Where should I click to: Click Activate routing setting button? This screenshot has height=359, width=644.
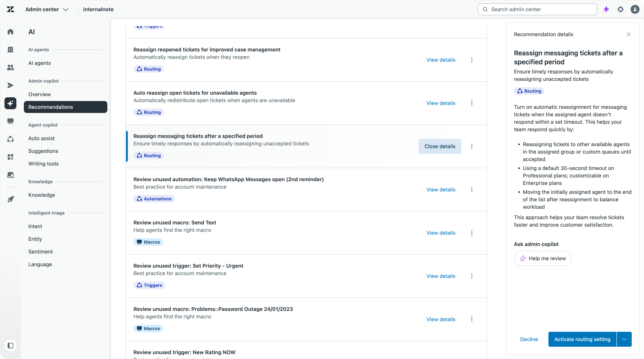point(582,339)
